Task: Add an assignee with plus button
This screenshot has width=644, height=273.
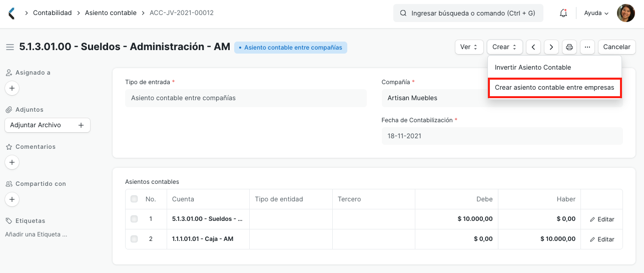Action: pyautogui.click(x=12, y=88)
